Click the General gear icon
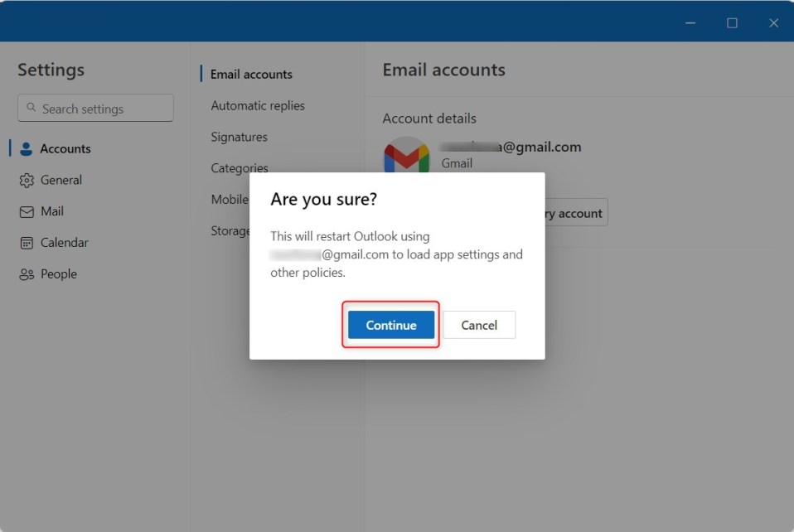This screenshot has height=532, width=794. pyautogui.click(x=27, y=180)
